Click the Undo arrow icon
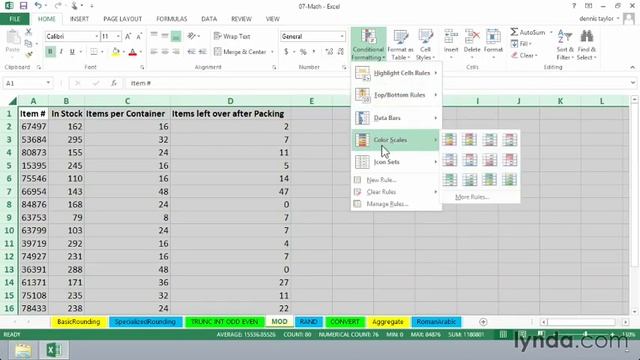Viewport: 640px width, 360px height. click(x=38, y=6)
